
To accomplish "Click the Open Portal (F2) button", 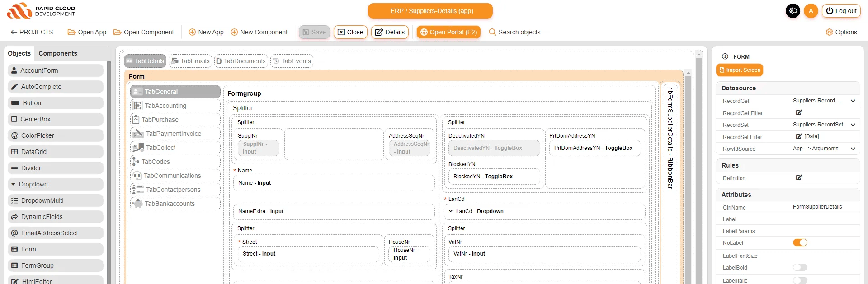I will (448, 32).
